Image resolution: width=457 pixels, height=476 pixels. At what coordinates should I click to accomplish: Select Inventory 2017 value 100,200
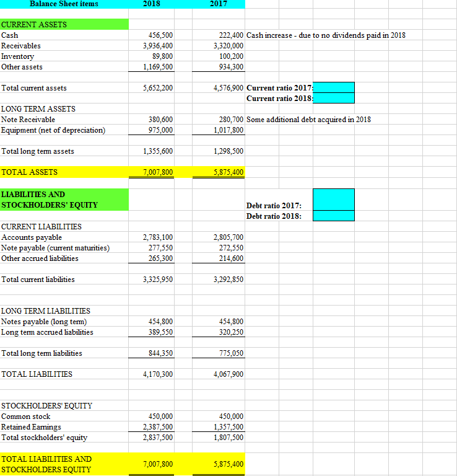click(231, 56)
